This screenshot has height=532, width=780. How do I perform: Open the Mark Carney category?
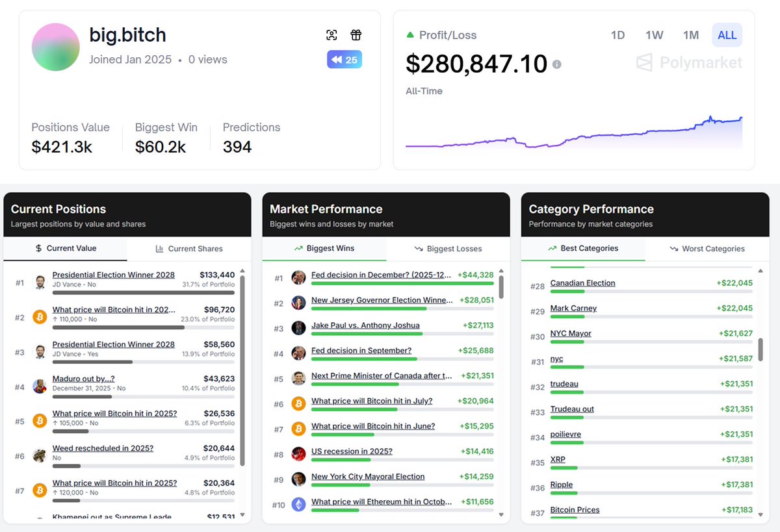pos(573,309)
